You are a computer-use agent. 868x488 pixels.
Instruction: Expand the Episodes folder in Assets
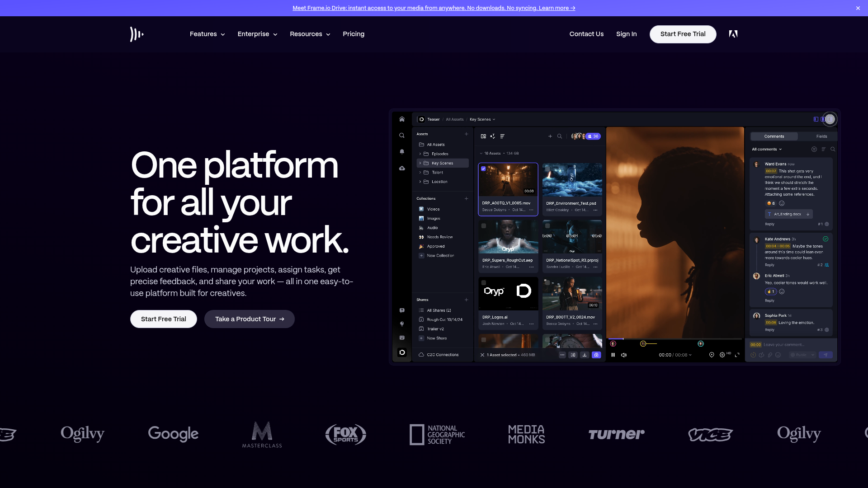tap(420, 154)
